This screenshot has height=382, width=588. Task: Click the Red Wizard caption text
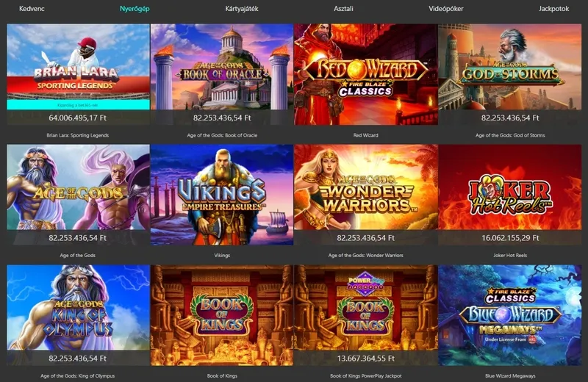pyautogui.click(x=365, y=135)
